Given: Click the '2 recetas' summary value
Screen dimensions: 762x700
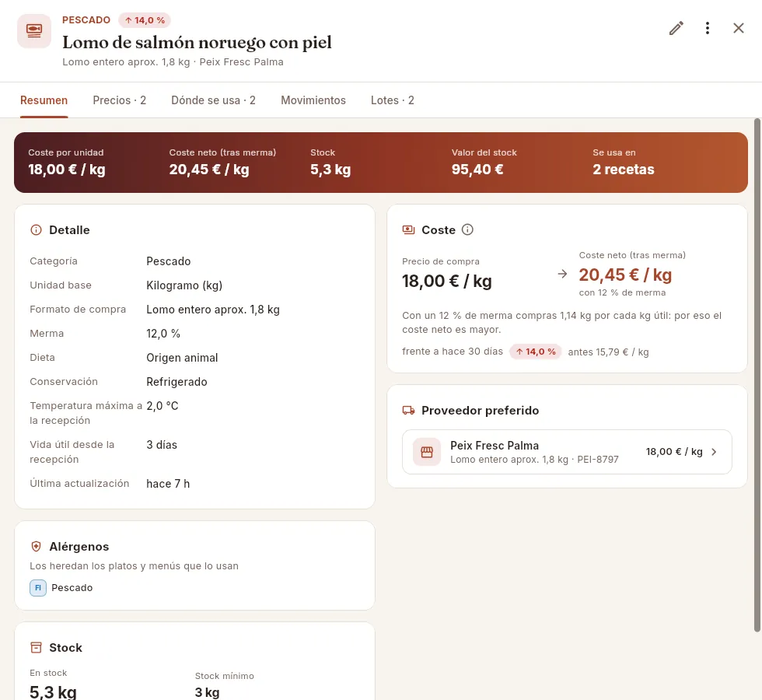Looking at the screenshot, I should tap(624, 170).
